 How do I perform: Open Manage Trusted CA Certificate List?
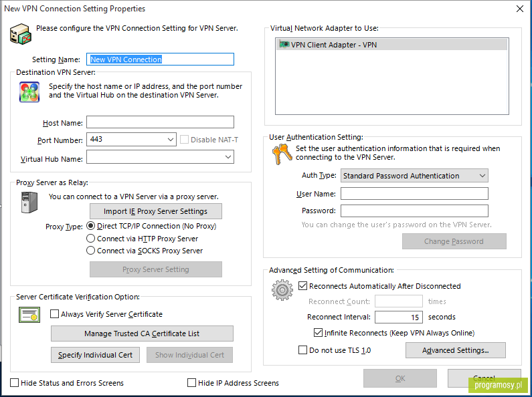(x=142, y=334)
